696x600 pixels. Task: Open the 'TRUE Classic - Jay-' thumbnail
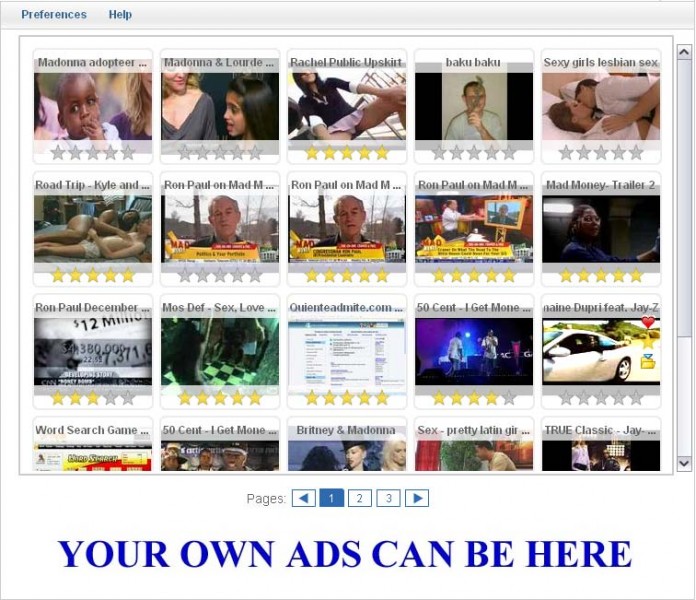(601, 455)
